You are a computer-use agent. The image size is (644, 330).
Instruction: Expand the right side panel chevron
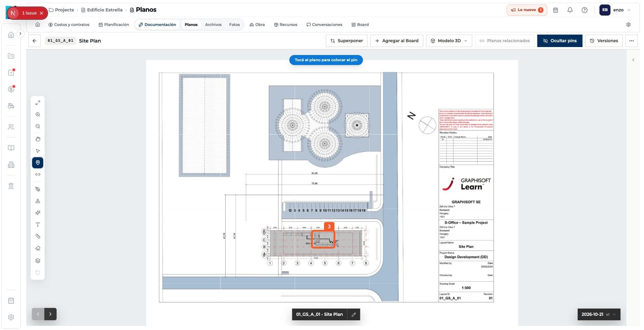[633, 60]
